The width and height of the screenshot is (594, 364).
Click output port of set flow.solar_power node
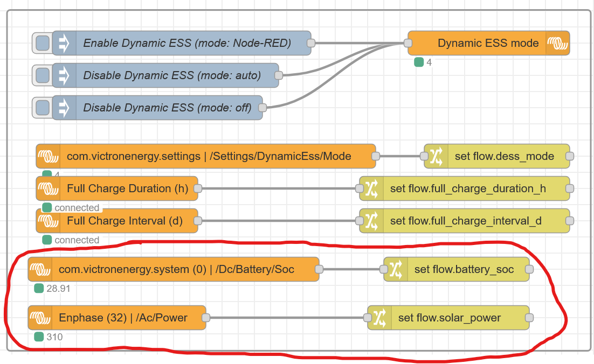coord(529,318)
